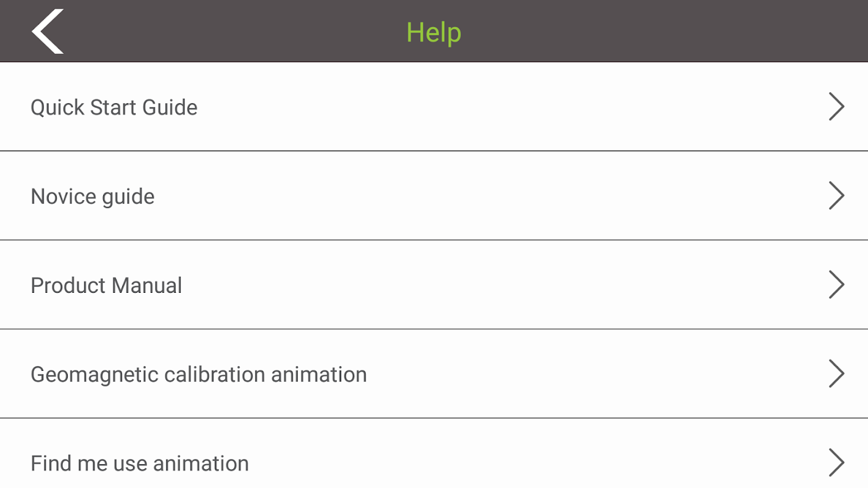Screen dimensions: 868x488
Task: Click the blank center of Product Manual row
Action: click(488, 285)
